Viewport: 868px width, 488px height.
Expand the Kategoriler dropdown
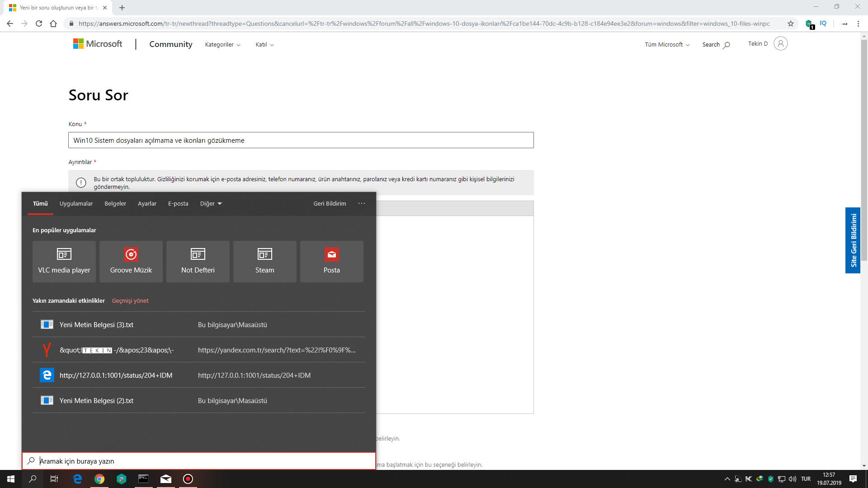coord(222,44)
